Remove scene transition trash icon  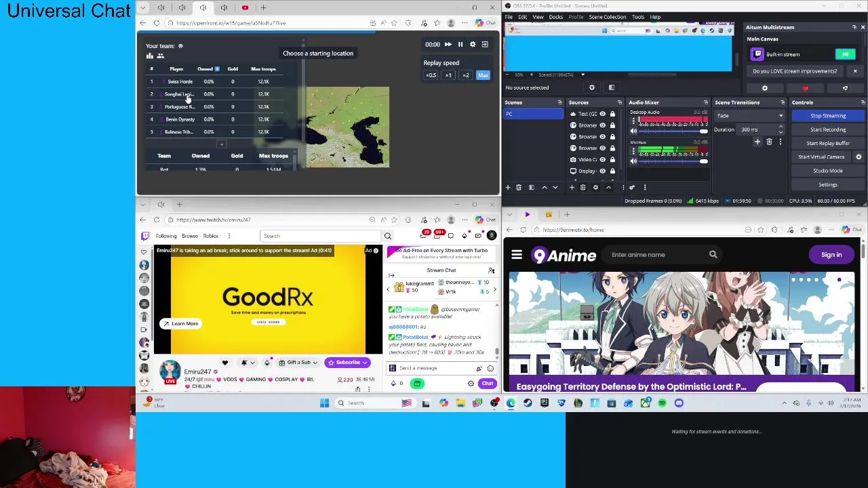pyautogui.click(x=769, y=142)
